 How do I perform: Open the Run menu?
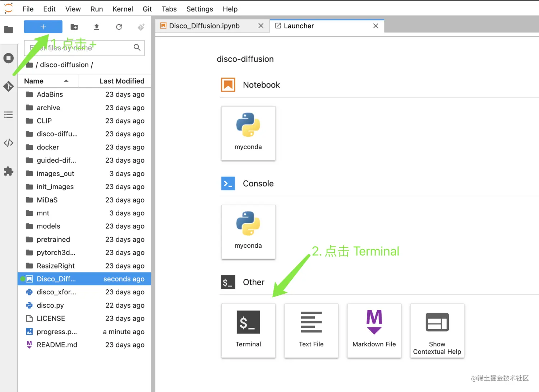pos(97,9)
